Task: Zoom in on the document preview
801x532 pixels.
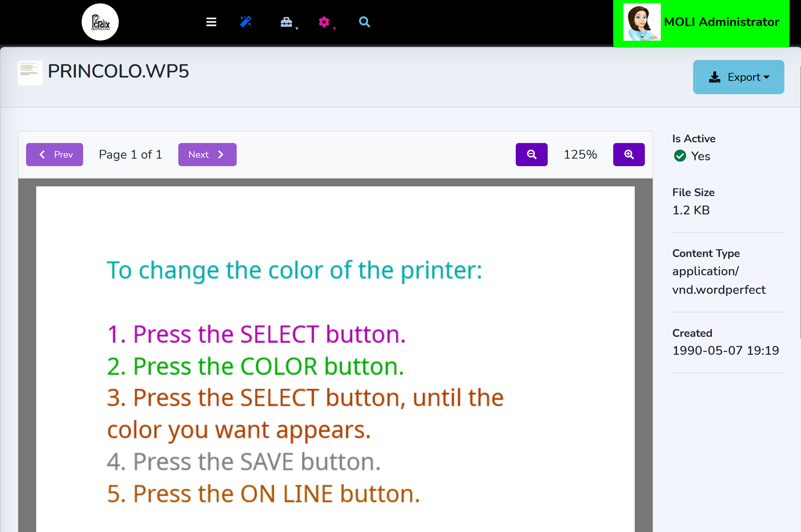Action: point(629,155)
